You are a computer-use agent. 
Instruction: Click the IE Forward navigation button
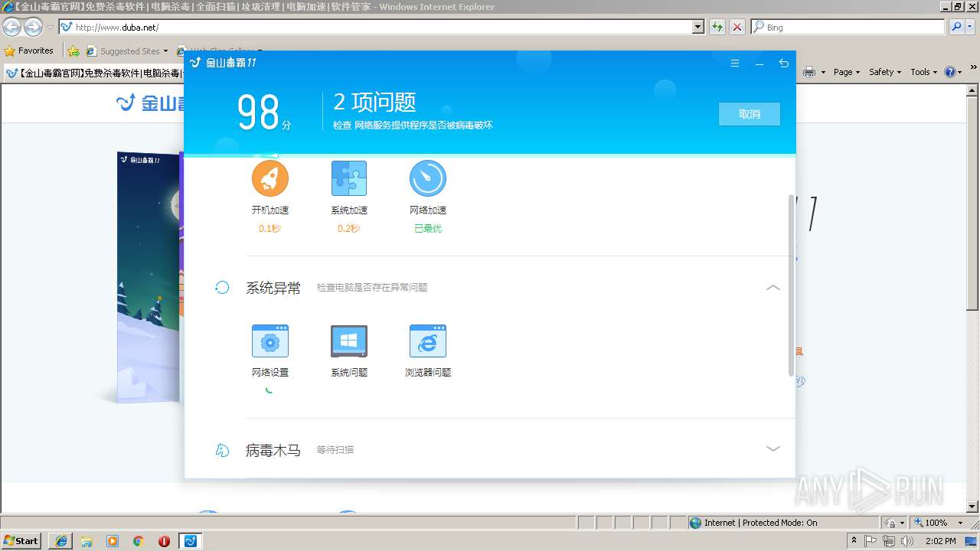(x=33, y=28)
